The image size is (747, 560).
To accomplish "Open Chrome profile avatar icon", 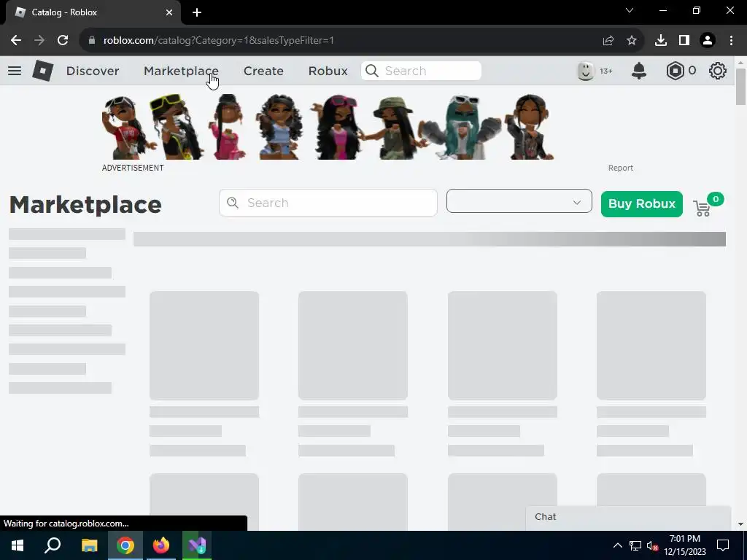I will pos(708,41).
